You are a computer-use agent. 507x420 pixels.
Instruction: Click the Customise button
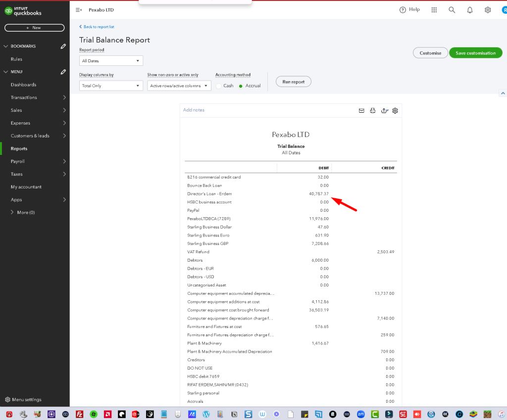pyautogui.click(x=430, y=53)
